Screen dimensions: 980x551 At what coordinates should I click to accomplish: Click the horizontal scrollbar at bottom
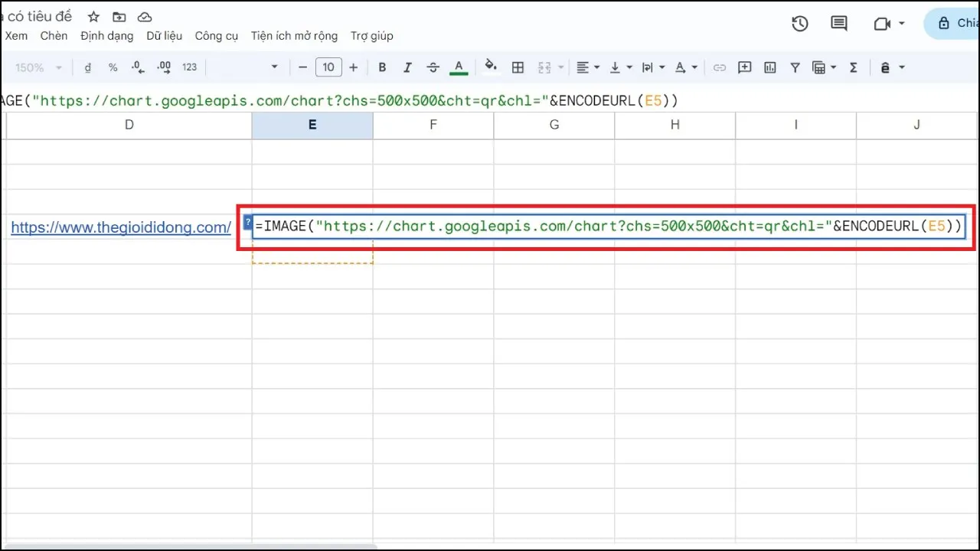pyautogui.click(x=191, y=547)
